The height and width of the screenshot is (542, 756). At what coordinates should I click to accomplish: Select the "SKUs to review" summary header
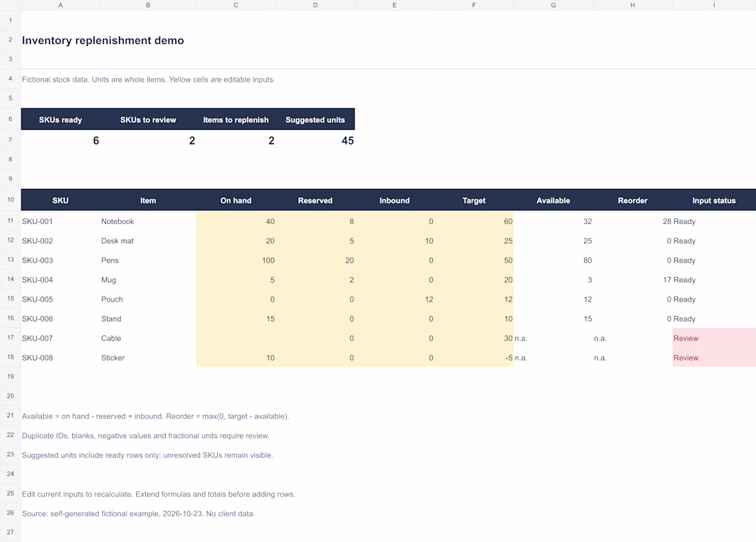click(x=148, y=120)
